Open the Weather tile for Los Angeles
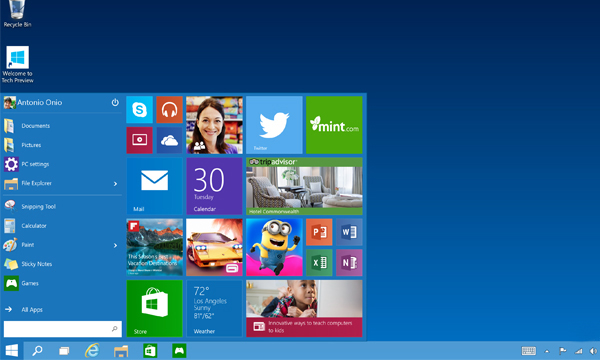 click(214, 309)
